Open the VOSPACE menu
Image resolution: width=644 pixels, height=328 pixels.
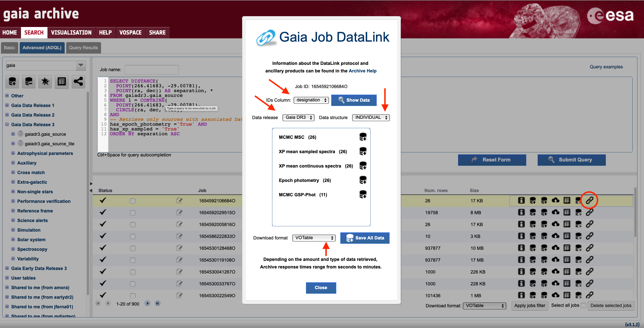pos(130,33)
